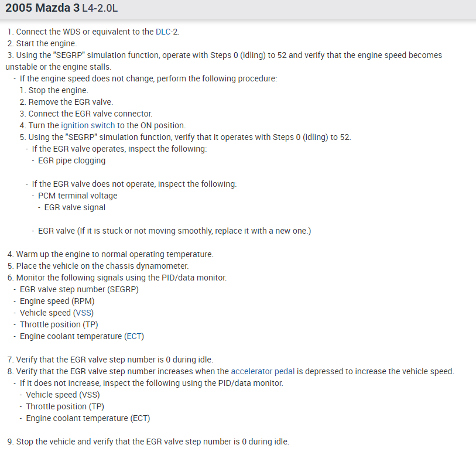Click 'Connect the EGR valve connector' line
The image size is (476, 455).
click(x=90, y=114)
